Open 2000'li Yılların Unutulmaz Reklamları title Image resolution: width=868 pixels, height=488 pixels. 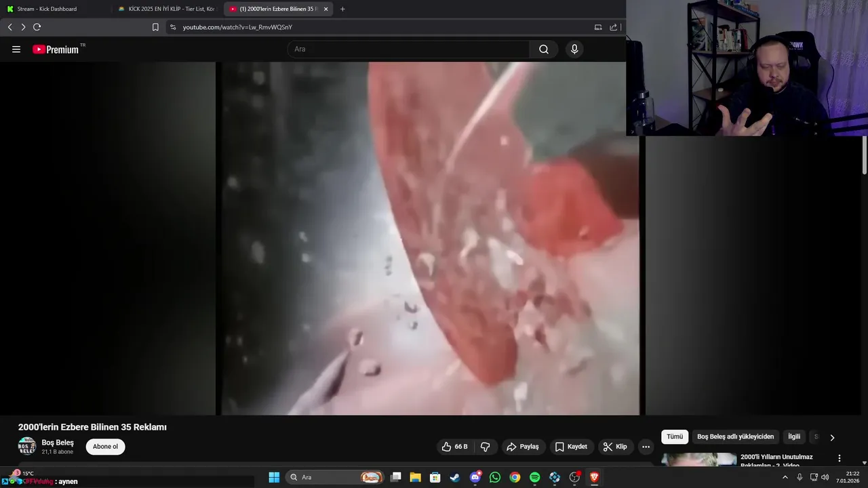coord(776,461)
